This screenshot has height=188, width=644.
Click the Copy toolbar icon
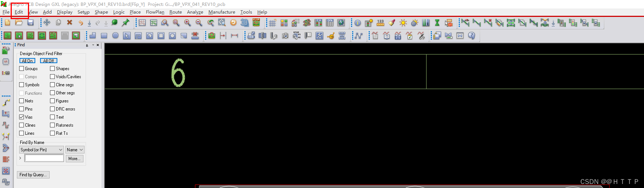point(58,23)
